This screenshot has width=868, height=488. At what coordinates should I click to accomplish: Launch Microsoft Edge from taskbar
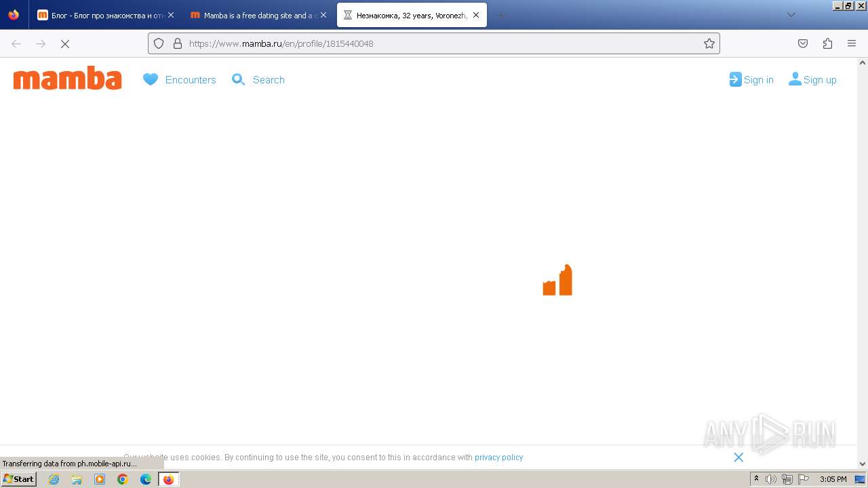146,479
